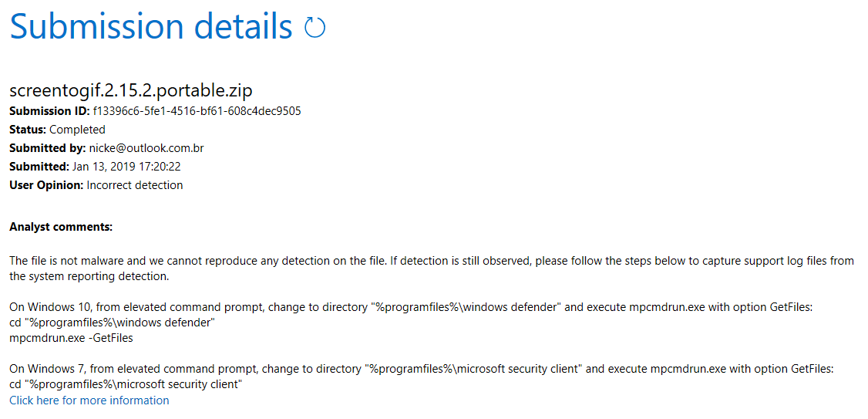The width and height of the screenshot is (868, 419).
Task: Click the Completed status text
Action: [77, 130]
